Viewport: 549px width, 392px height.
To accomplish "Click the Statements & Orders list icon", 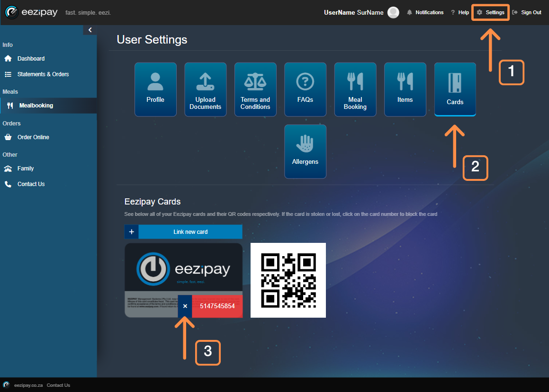I will [8, 74].
